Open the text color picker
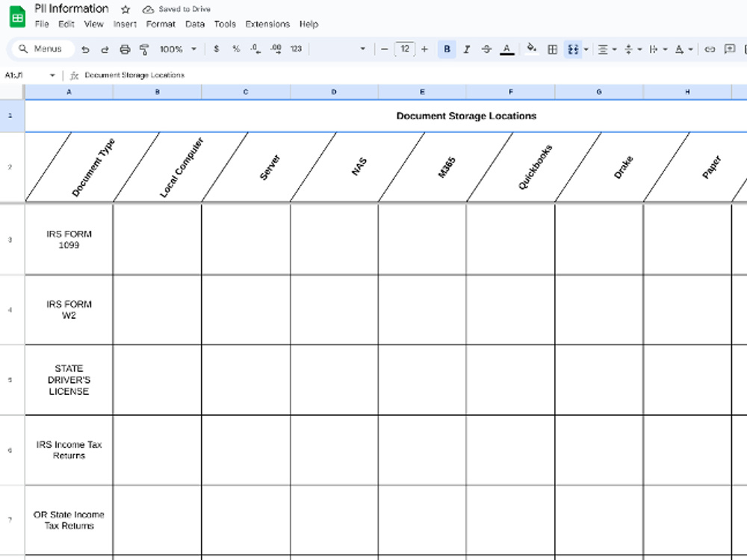 point(507,49)
